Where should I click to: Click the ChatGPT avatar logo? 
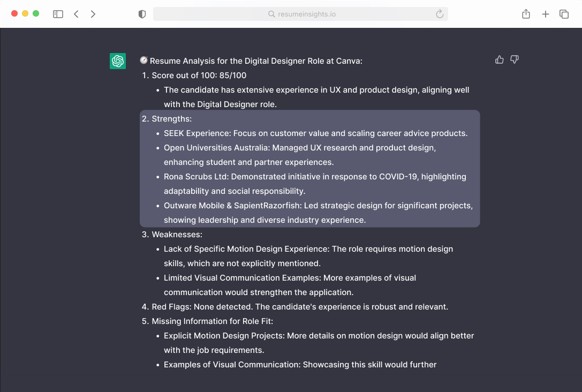(x=118, y=61)
